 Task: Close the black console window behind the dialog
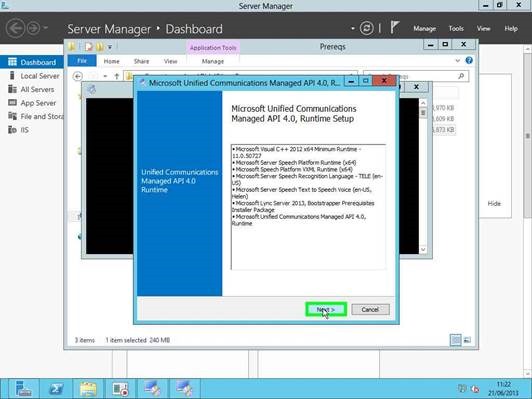coord(416,87)
